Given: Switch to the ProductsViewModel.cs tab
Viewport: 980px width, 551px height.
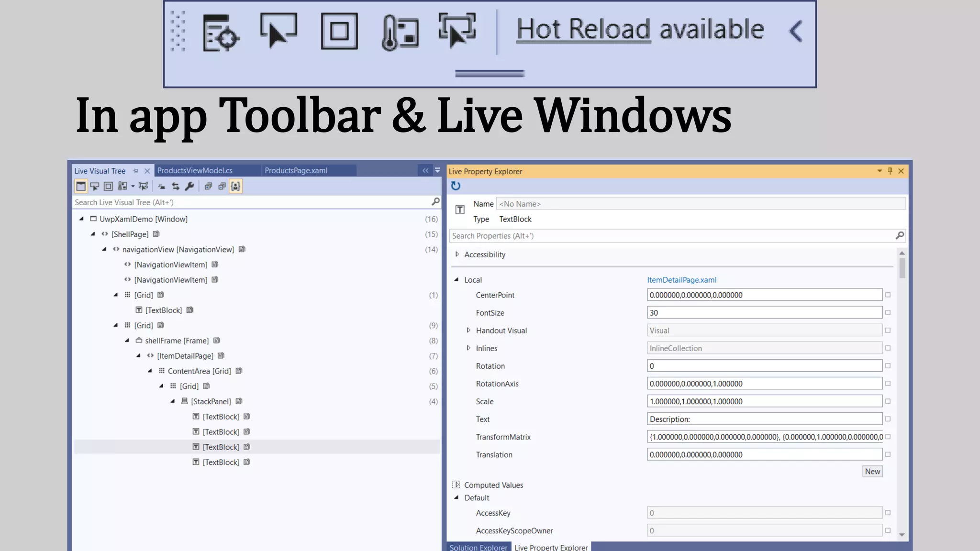Looking at the screenshot, I should pyautogui.click(x=195, y=170).
